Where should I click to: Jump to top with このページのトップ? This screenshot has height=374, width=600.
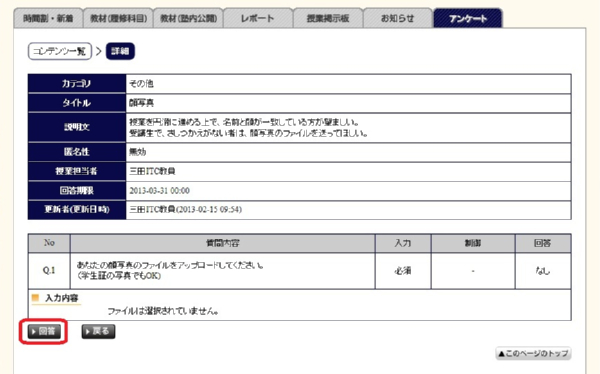coord(533,353)
